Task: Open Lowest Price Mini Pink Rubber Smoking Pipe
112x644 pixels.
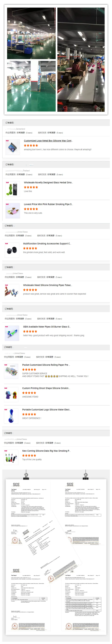Action: (48, 204)
